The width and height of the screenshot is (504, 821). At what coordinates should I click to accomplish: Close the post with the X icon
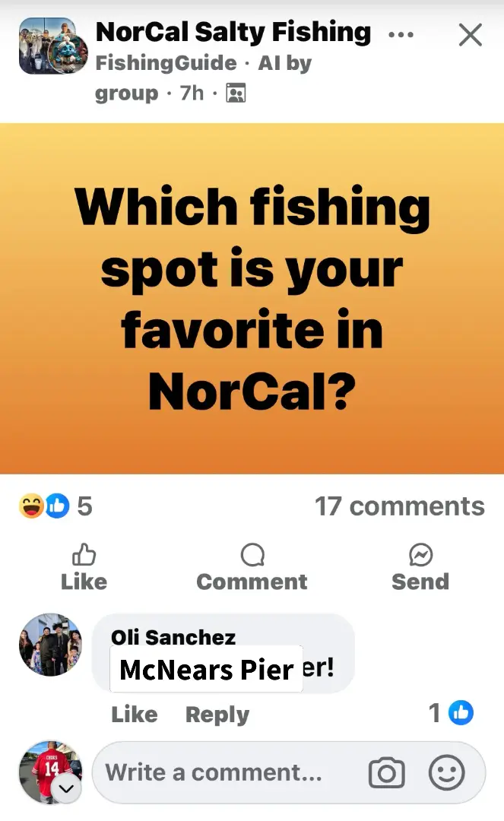[x=471, y=34]
